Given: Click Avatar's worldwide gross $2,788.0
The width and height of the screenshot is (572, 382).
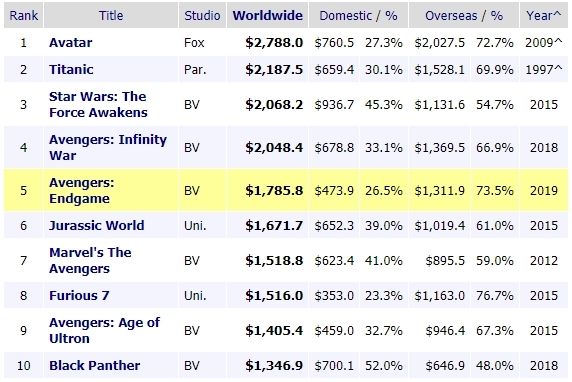Looking at the screenshot, I should click(x=274, y=43).
